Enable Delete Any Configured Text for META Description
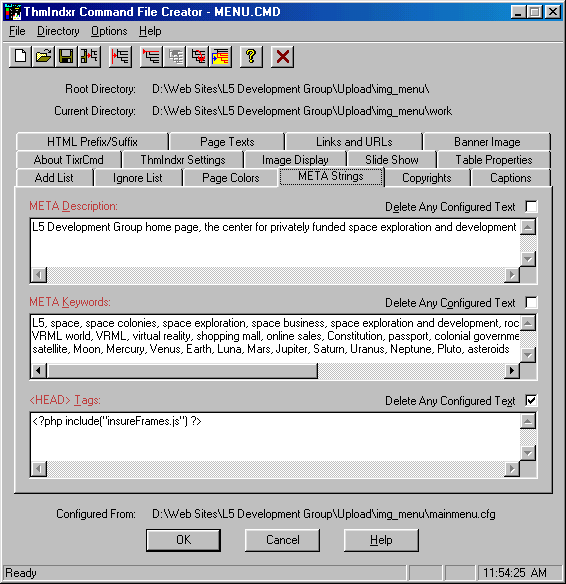Screen dimensions: 566x584 tap(531, 206)
